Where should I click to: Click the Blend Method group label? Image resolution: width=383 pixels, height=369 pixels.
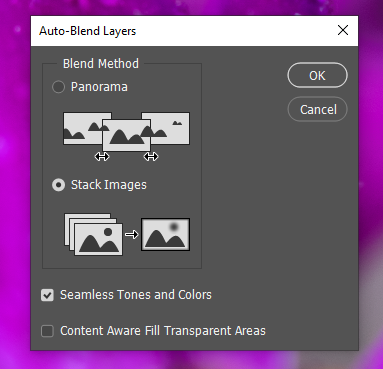[101, 64]
